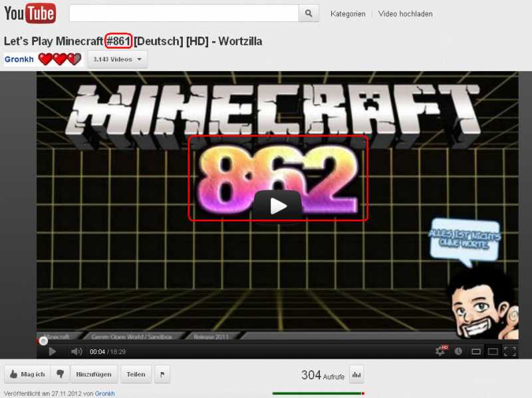This screenshot has height=398, width=532.
Task: Expand the 3.143 Videos dropdown
Action: (x=118, y=59)
